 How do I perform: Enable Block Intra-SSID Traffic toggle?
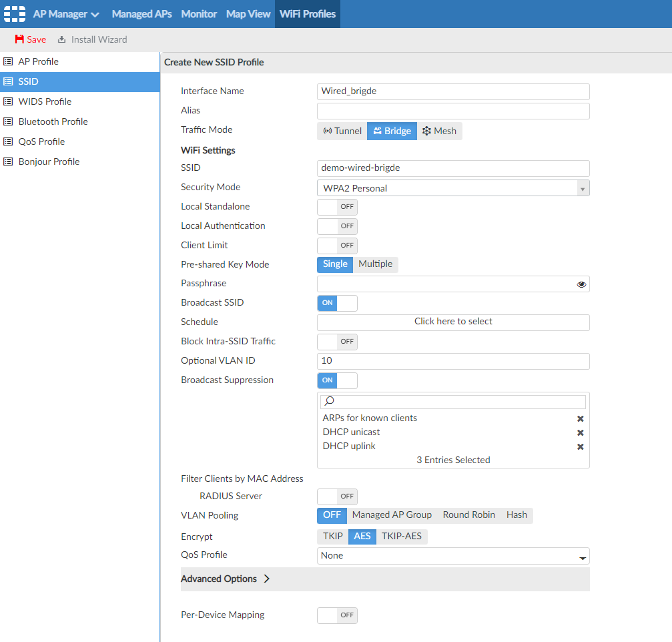337,342
